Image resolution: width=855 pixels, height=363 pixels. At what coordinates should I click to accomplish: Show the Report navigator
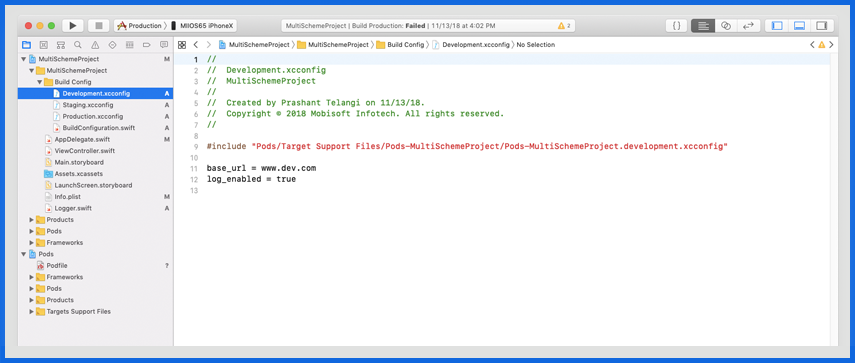pyautogui.click(x=164, y=45)
